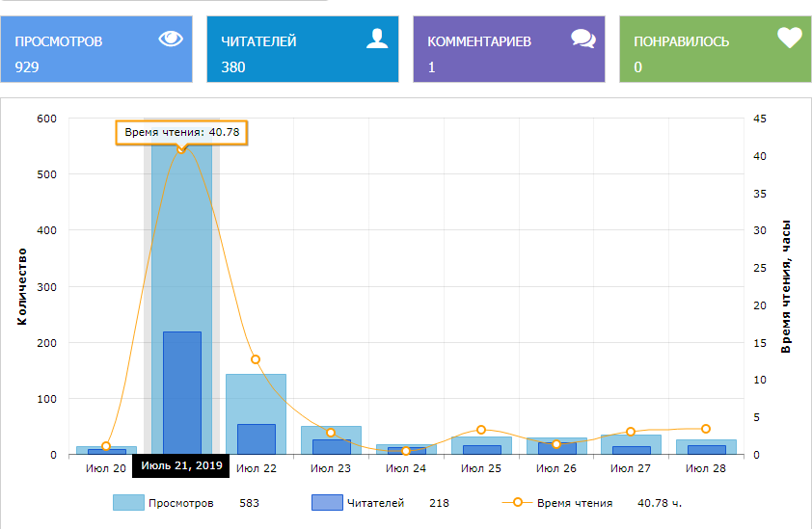Image resolution: width=812 pixels, height=529 pixels.
Task: Click the person icon in Читателей card
Action: click(377, 39)
